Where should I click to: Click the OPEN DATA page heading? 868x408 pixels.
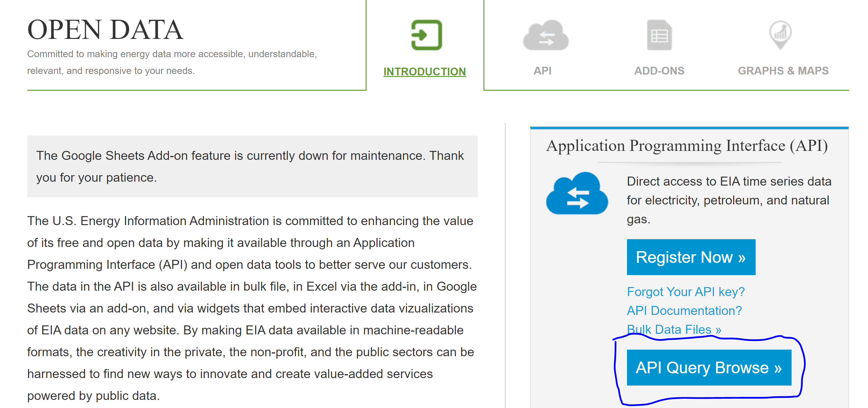click(x=105, y=30)
